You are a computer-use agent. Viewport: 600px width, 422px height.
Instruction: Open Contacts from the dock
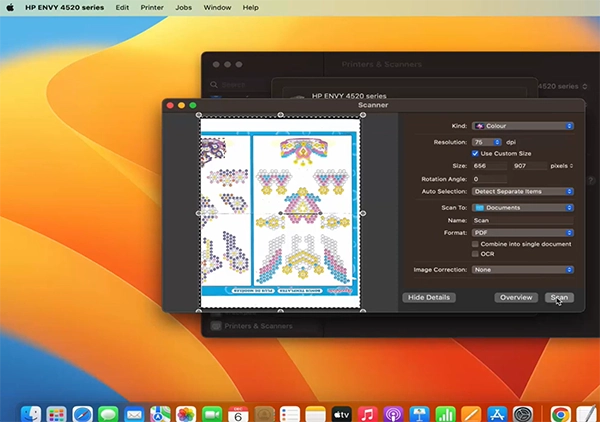tap(264, 414)
